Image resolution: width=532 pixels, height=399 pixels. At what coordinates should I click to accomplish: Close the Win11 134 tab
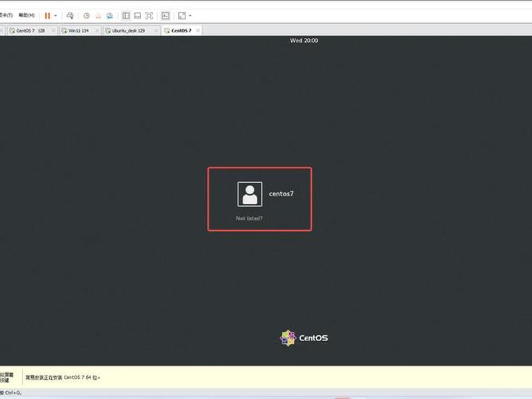tap(97, 31)
